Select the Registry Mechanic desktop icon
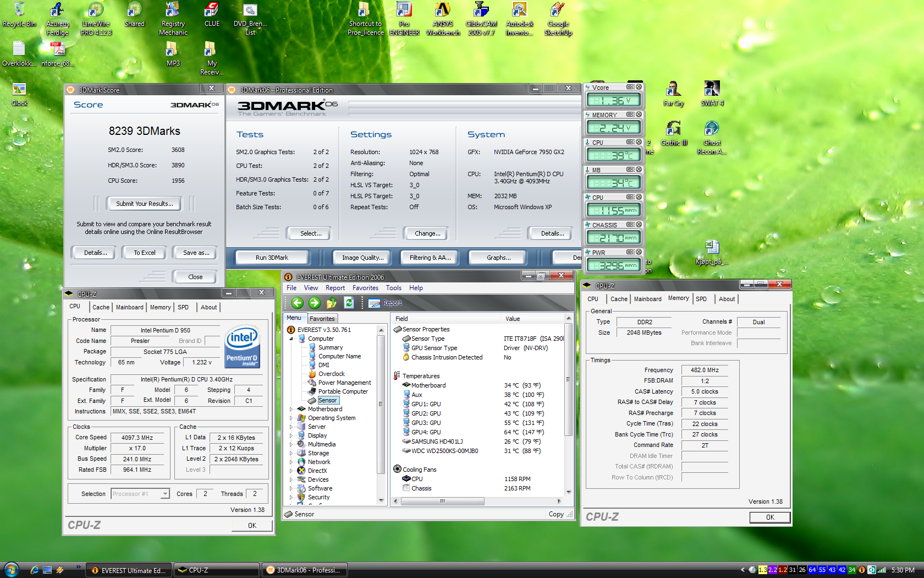Screen dimensions: 924x578 coord(173,19)
